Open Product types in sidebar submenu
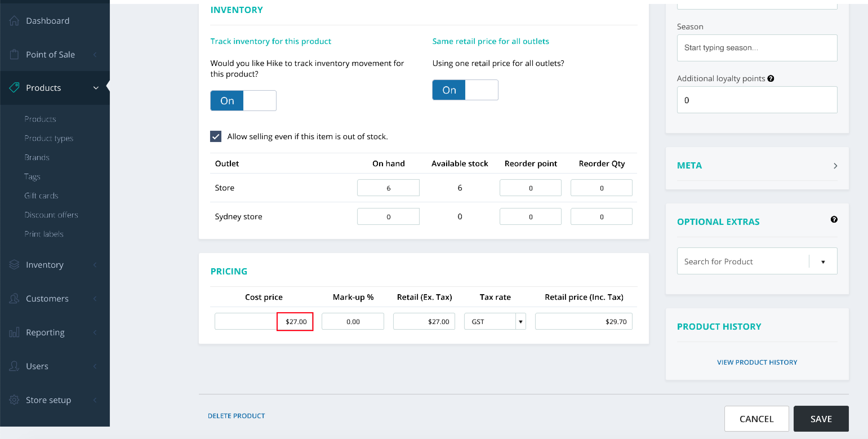This screenshot has width=868, height=439. click(48, 138)
